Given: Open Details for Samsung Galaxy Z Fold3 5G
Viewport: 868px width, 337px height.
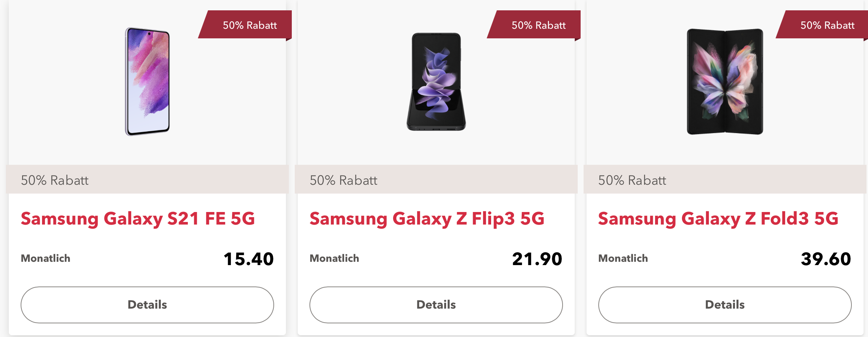Looking at the screenshot, I should [725, 305].
